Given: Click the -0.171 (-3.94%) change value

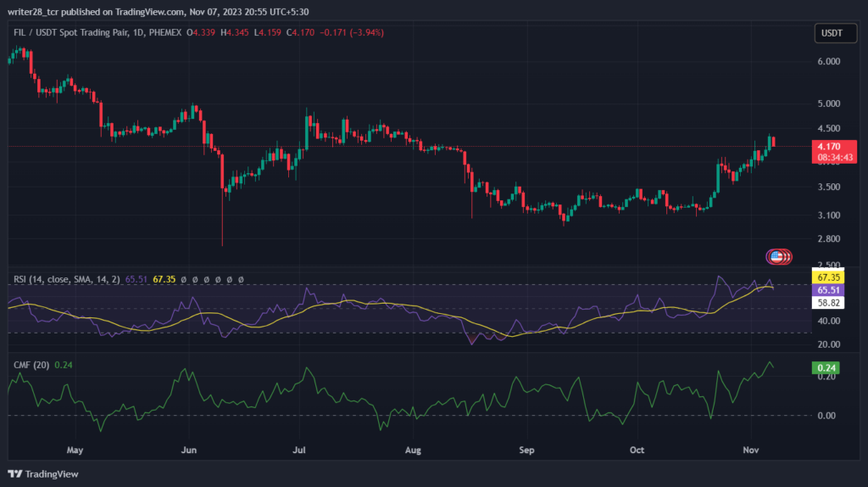Looking at the screenshot, I should 352,33.
